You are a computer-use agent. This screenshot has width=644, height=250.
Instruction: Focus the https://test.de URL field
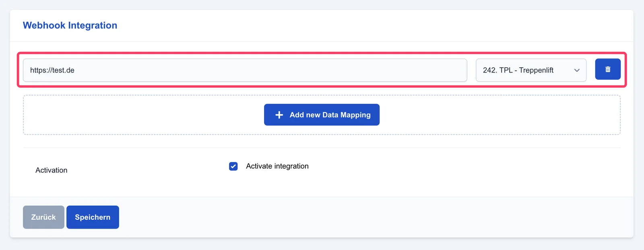point(245,70)
